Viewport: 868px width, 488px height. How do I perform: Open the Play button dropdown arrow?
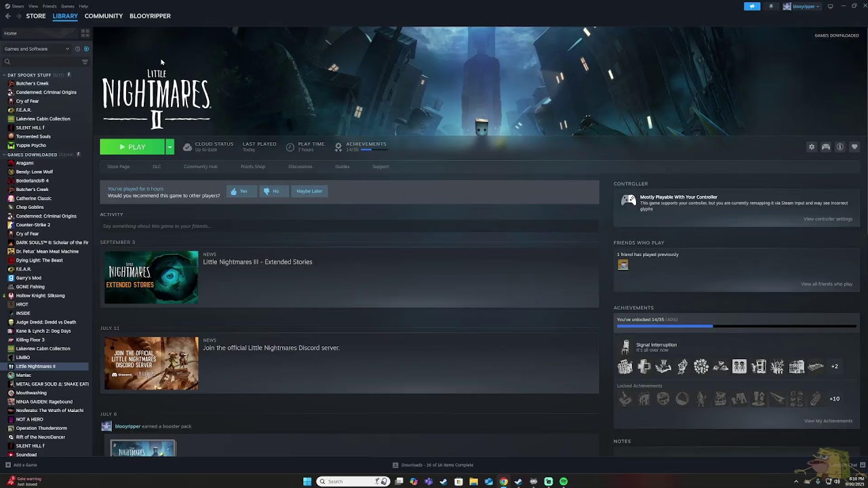tap(170, 147)
